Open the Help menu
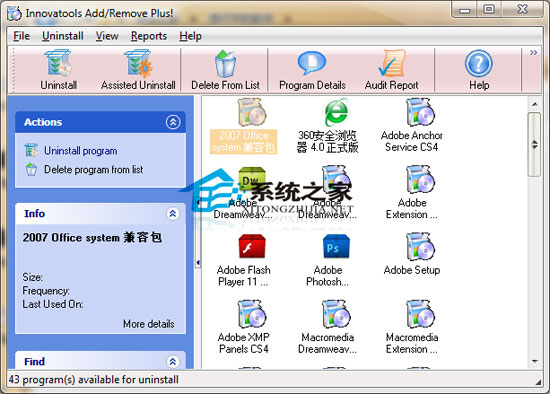Image resolution: width=550 pixels, height=394 pixels. (x=190, y=36)
